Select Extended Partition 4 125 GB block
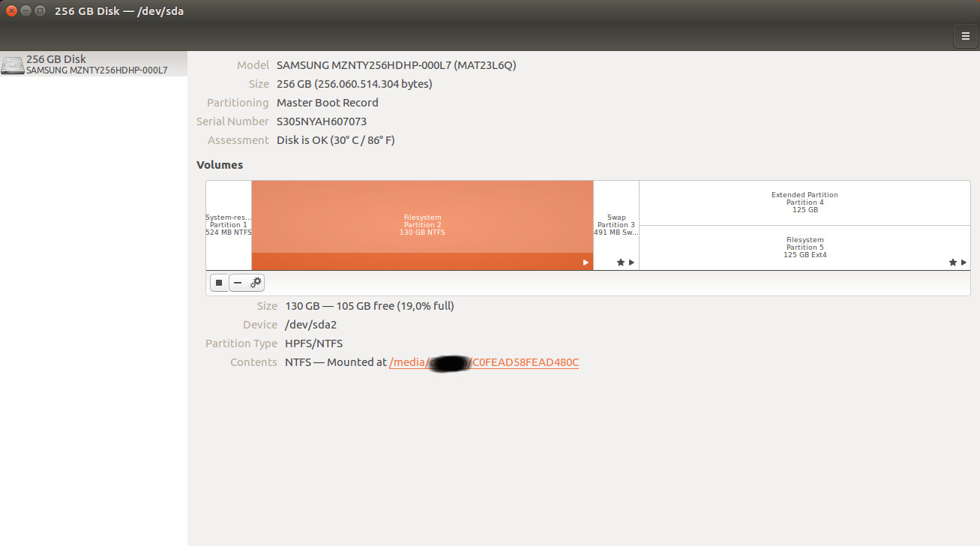980x546 pixels. click(x=805, y=202)
